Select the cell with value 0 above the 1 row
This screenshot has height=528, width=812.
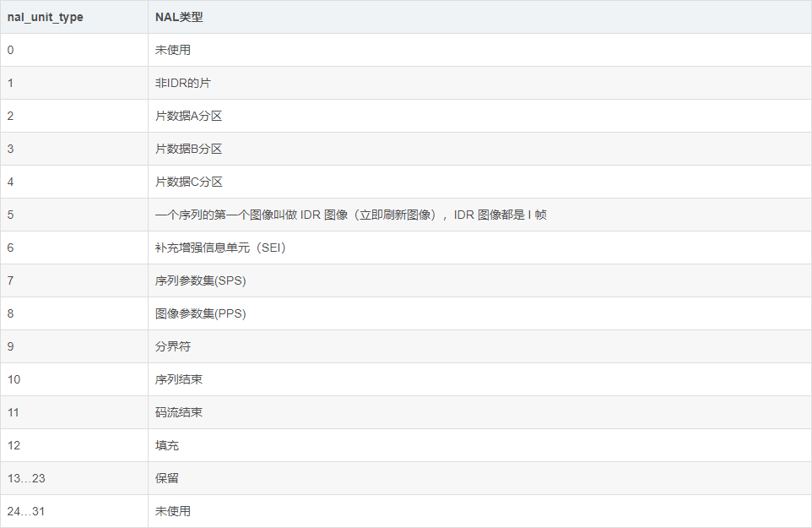74,50
